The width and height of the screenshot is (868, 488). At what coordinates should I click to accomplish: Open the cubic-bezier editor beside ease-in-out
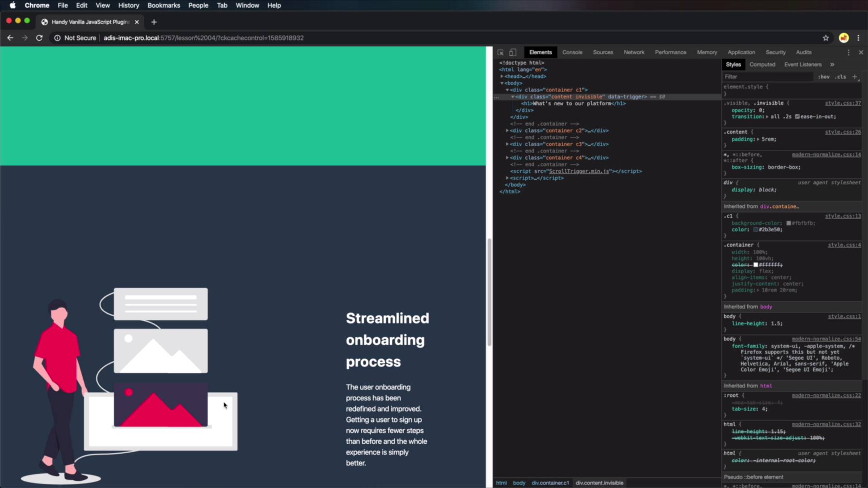[797, 117]
